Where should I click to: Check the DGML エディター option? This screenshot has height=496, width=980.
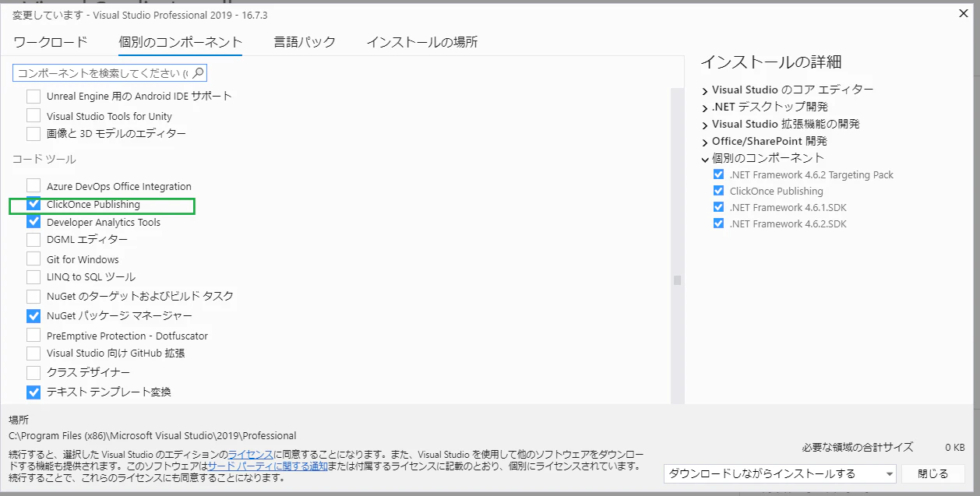[x=33, y=240]
